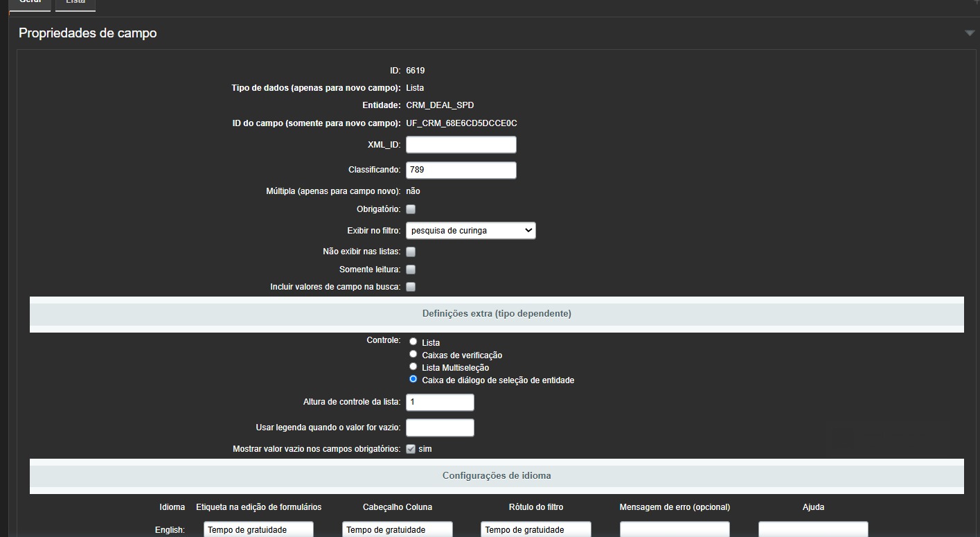The width and height of the screenshot is (980, 537).
Task: Check Não exibir nas listas
Action: (x=411, y=252)
